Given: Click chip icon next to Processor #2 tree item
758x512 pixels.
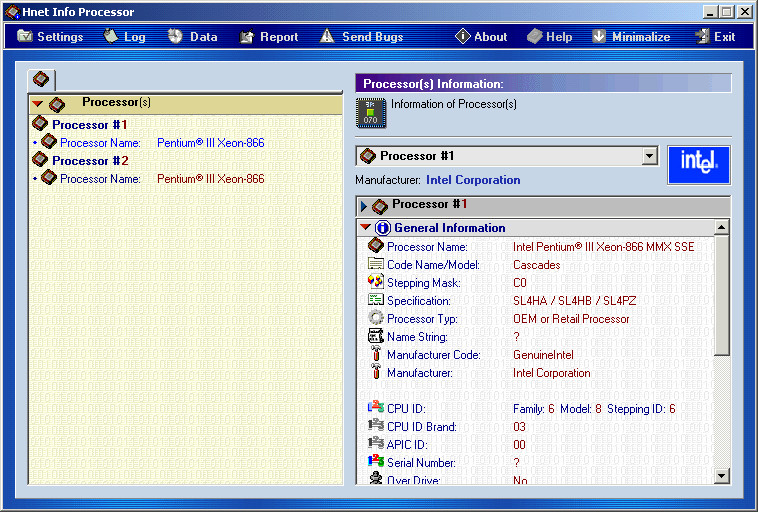Looking at the screenshot, I should pyautogui.click(x=40, y=159).
